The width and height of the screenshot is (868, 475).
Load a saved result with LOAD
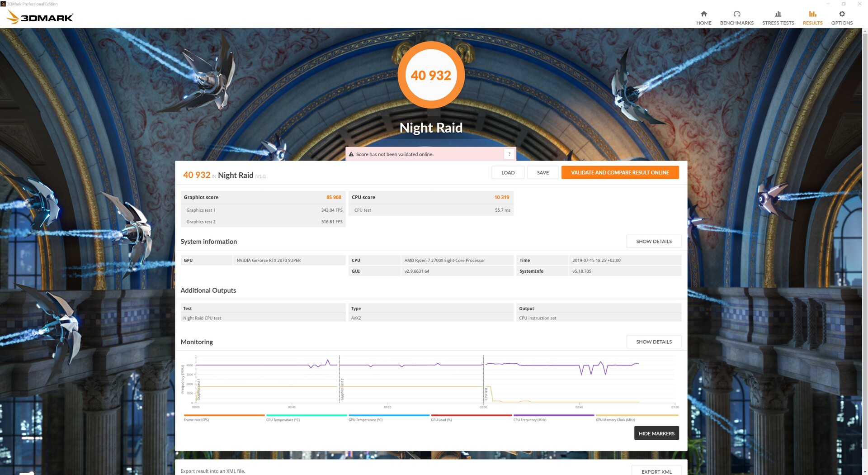point(508,172)
